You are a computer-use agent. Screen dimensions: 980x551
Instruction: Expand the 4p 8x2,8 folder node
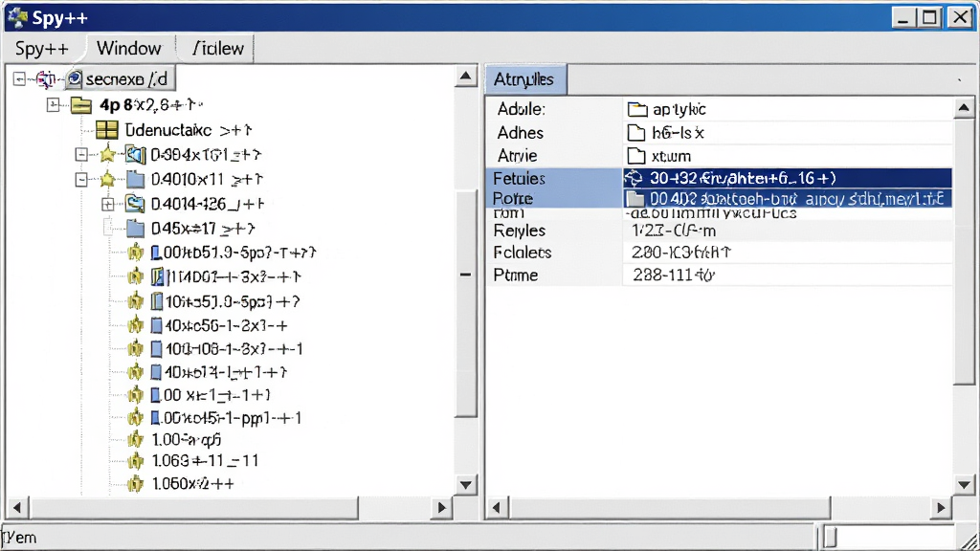tap(54, 104)
